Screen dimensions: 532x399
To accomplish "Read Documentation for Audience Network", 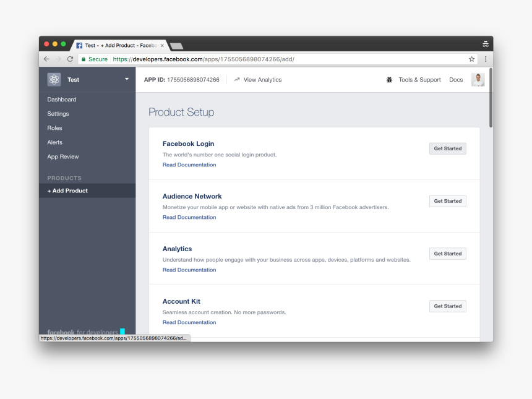I will pyautogui.click(x=189, y=218).
